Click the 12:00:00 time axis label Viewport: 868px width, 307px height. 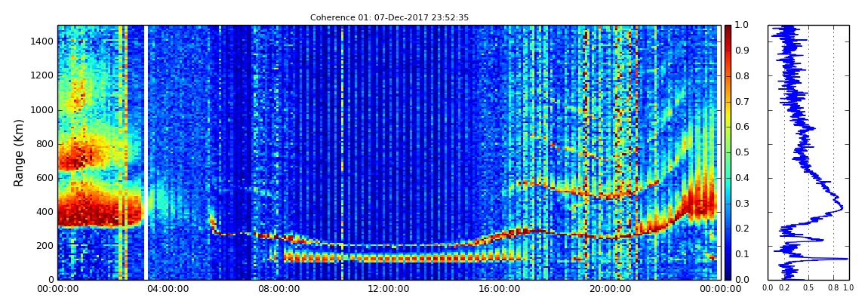[387, 288]
